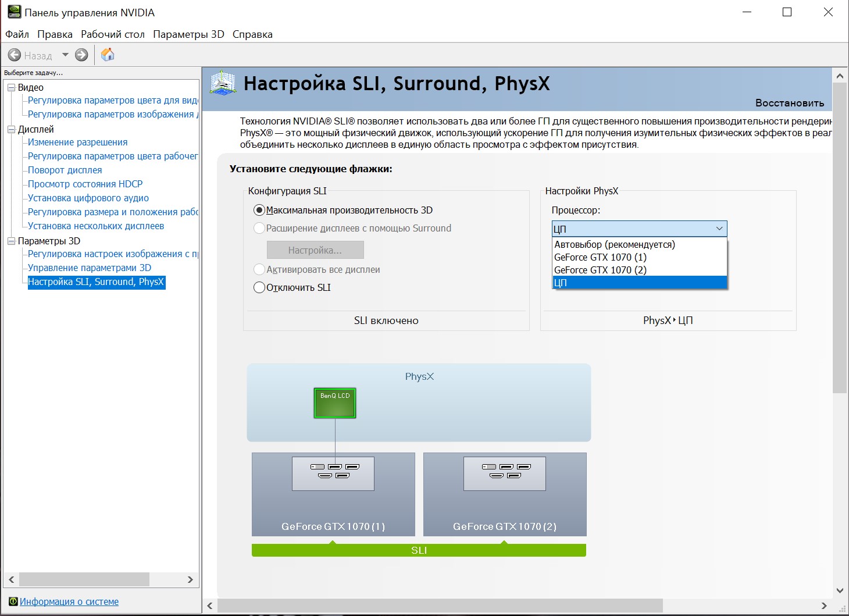Choose GeForce GTX 1070 (2) in PhysX list
Screen dimensions: 849x616
coord(640,270)
